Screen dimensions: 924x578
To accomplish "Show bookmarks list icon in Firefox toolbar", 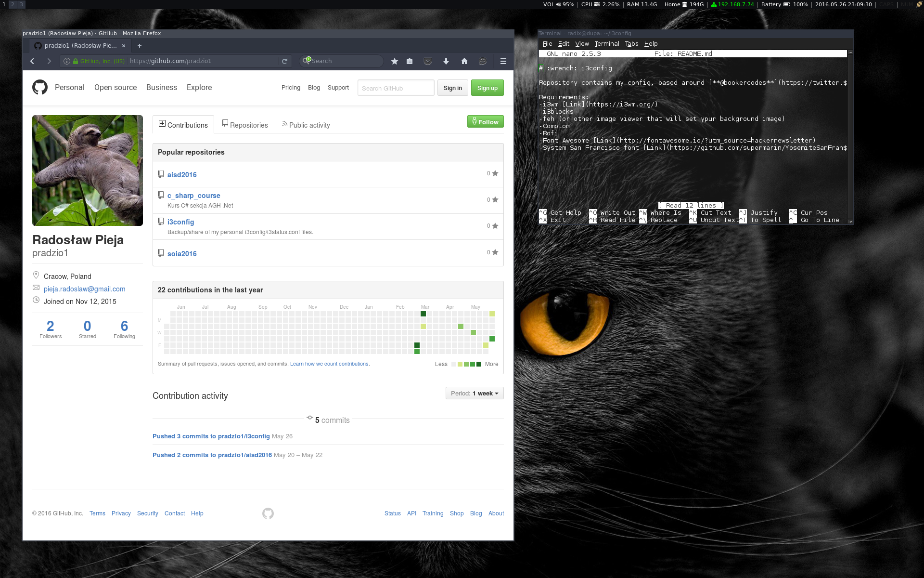I will click(410, 61).
